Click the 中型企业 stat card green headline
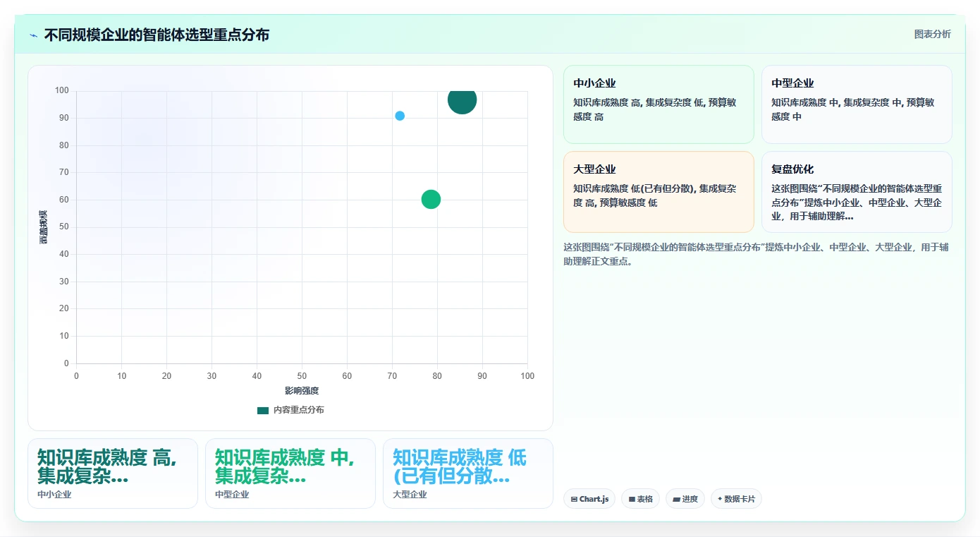 pos(285,466)
